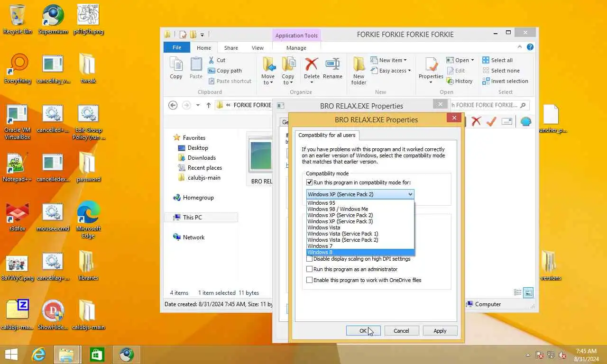The width and height of the screenshot is (607, 364).
Task: Switch to the View ribbon tab
Action: (x=258, y=48)
